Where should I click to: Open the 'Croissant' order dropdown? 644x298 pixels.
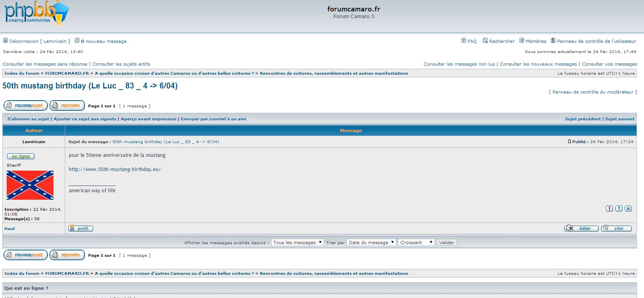click(416, 243)
